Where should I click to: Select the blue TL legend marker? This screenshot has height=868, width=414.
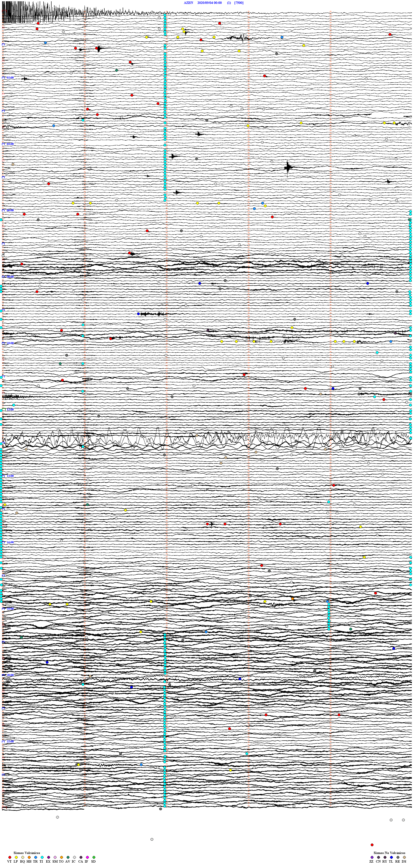391,857
